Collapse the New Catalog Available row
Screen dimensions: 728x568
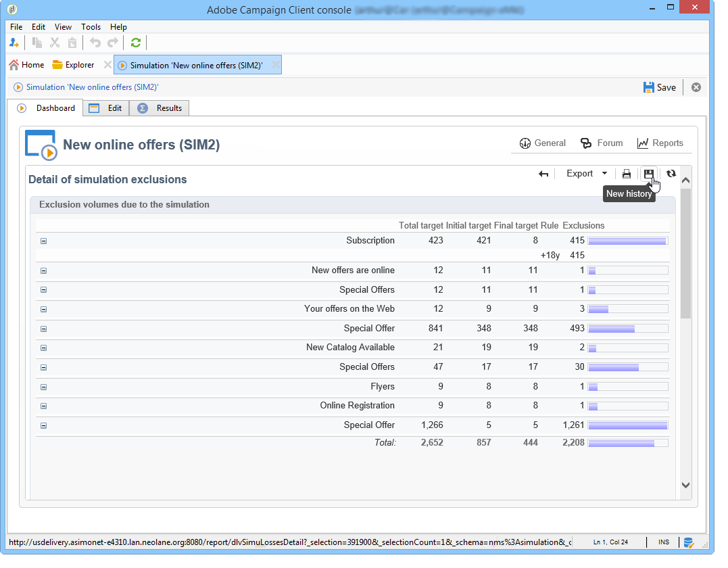(44, 348)
